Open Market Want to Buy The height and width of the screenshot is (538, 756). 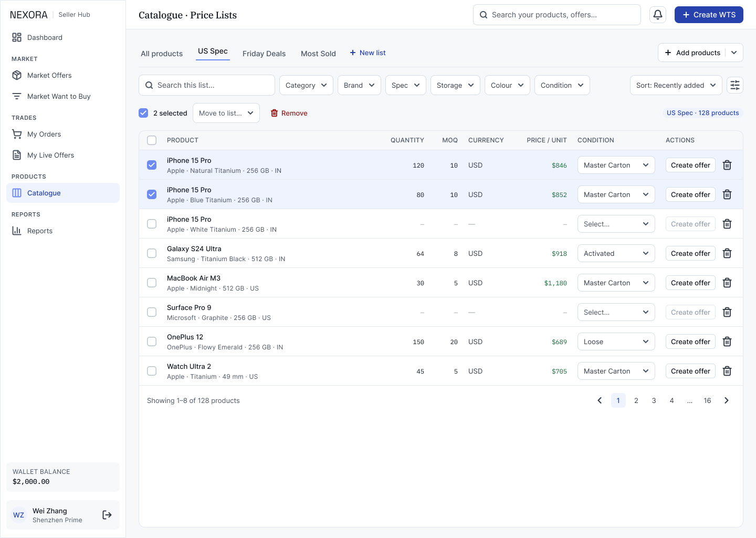click(63, 96)
